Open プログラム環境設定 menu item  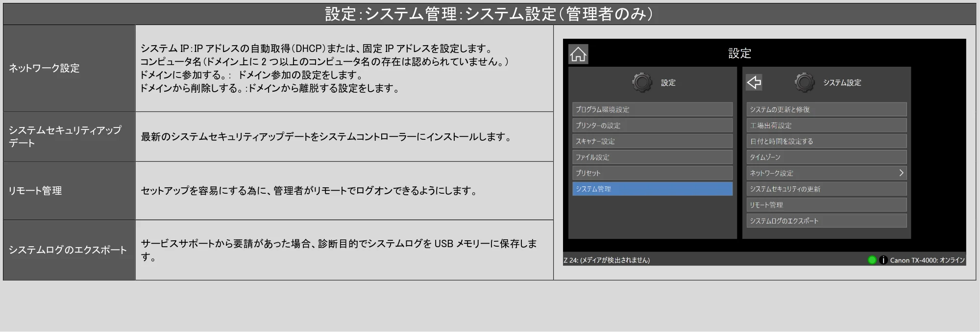(652, 109)
